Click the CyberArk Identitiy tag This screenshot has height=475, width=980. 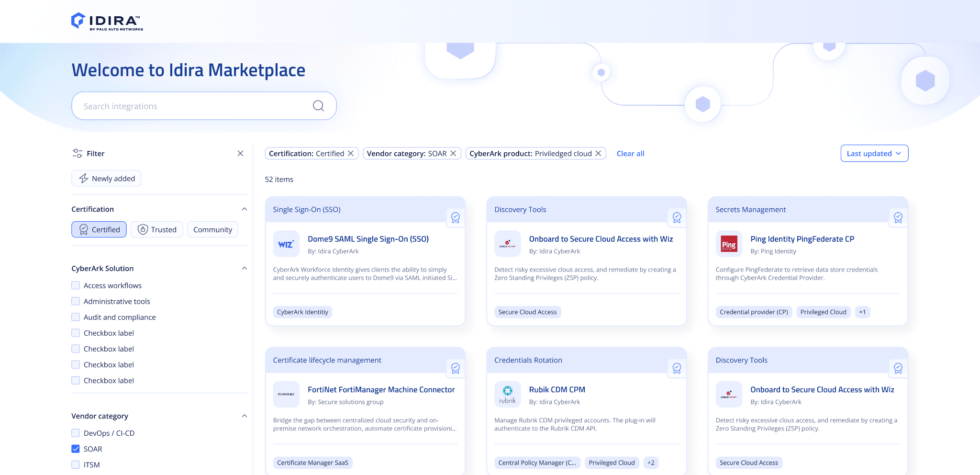(x=302, y=312)
